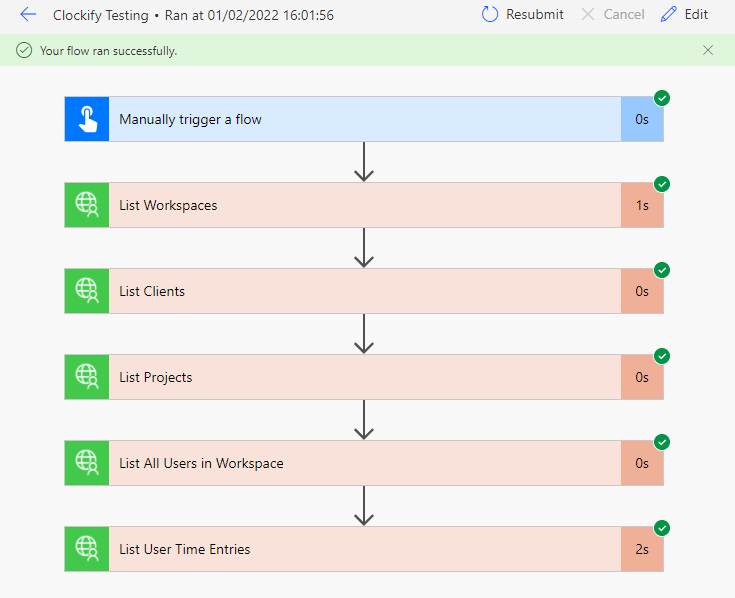Click the 0s duration on List All Users
This screenshot has height=598, width=735.
point(642,463)
